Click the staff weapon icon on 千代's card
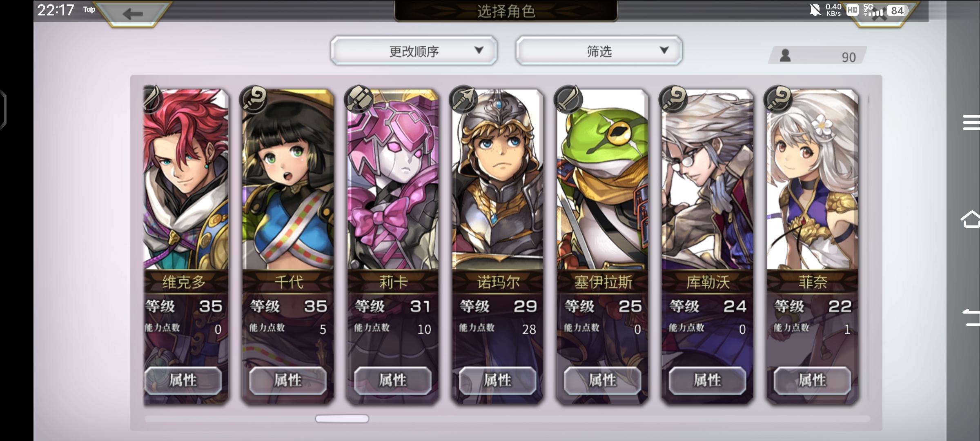Screen dimensions: 980x441 [x=253, y=99]
